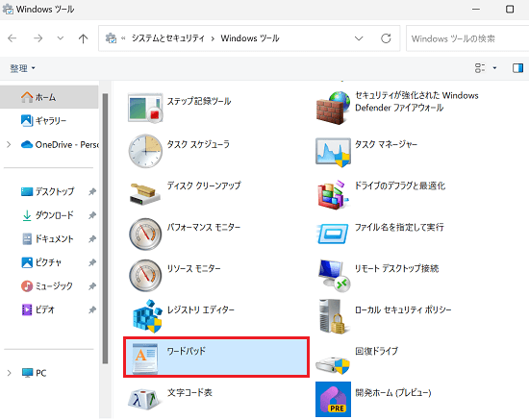Click the pin icon beside ドキュメント

(x=92, y=239)
